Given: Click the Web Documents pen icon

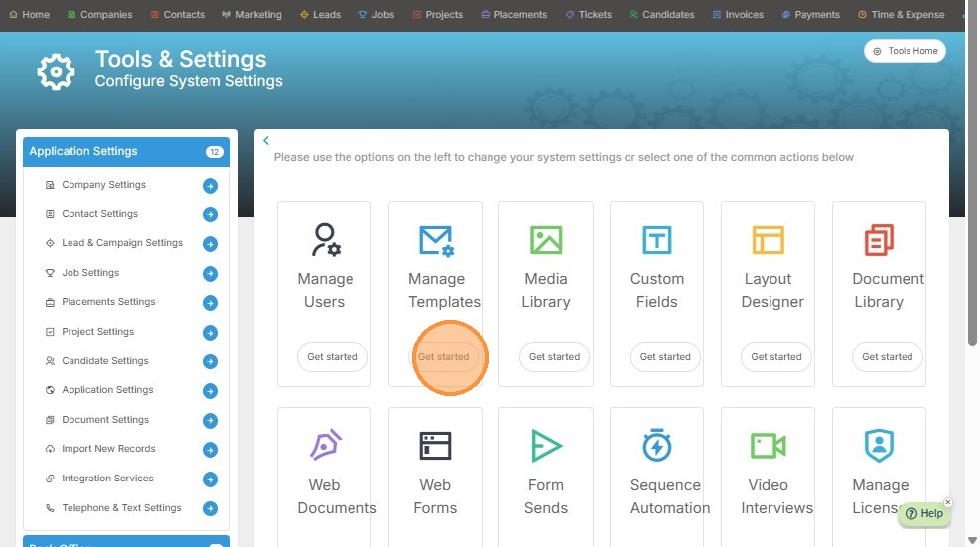Looking at the screenshot, I should (326, 445).
